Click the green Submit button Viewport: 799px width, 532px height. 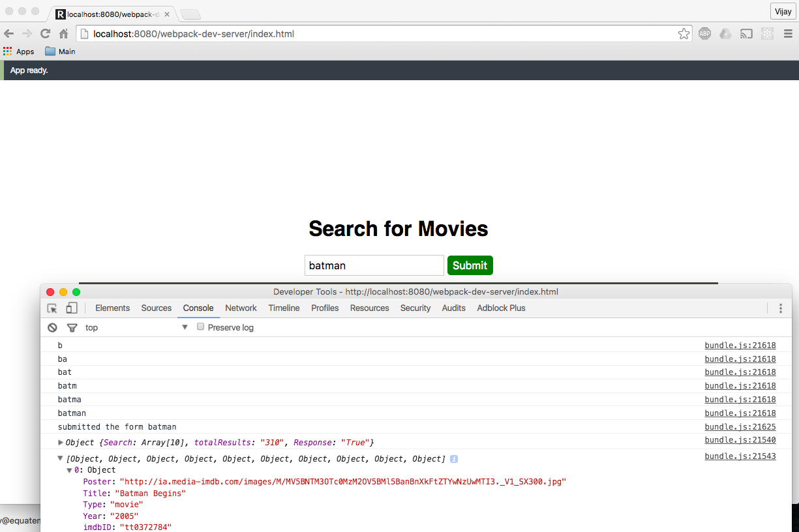[470, 265]
